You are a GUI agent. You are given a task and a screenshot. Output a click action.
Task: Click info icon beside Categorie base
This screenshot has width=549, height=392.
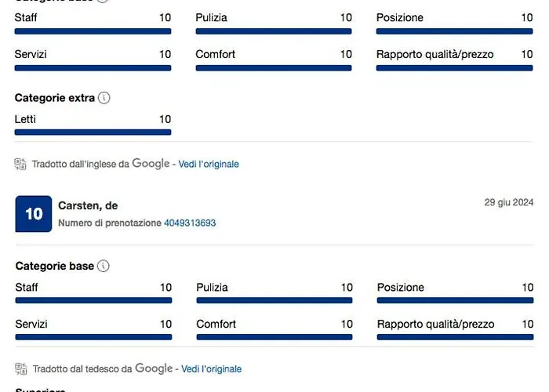click(x=104, y=267)
